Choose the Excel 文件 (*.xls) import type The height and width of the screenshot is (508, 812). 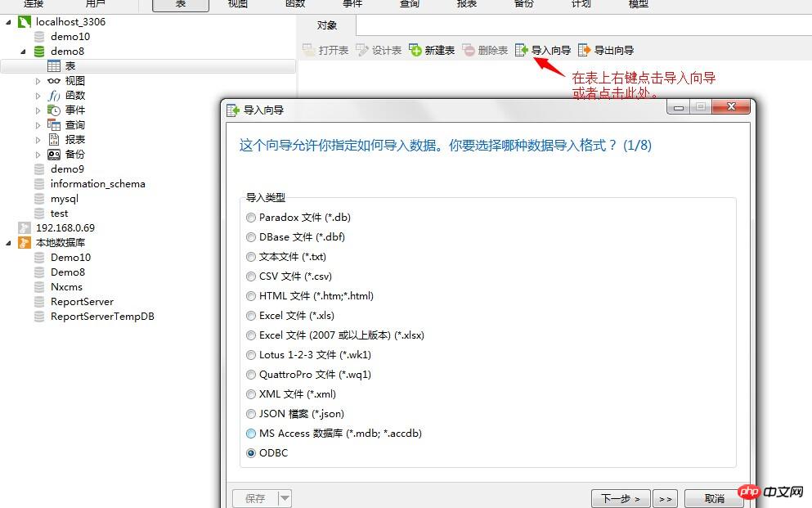point(251,316)
